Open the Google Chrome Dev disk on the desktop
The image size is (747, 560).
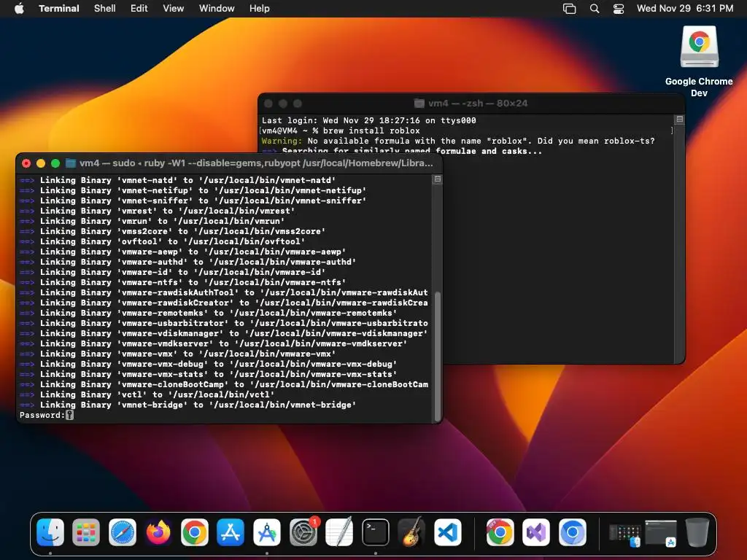[699, 47]
